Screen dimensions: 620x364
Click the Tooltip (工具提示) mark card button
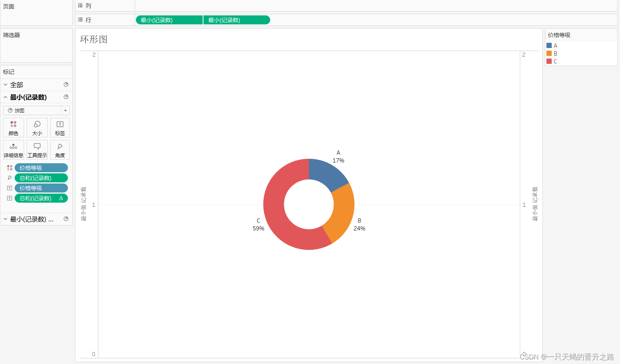[x=37, y=150]
